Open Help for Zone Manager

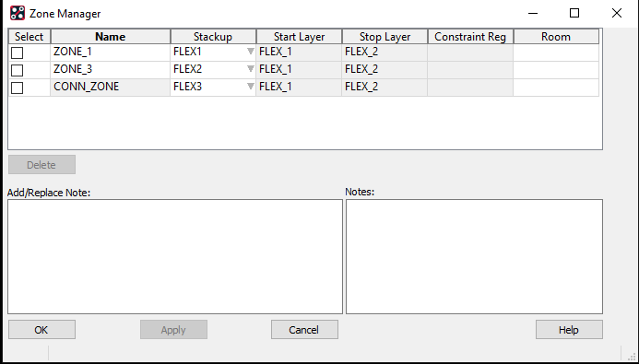(569, 329)
